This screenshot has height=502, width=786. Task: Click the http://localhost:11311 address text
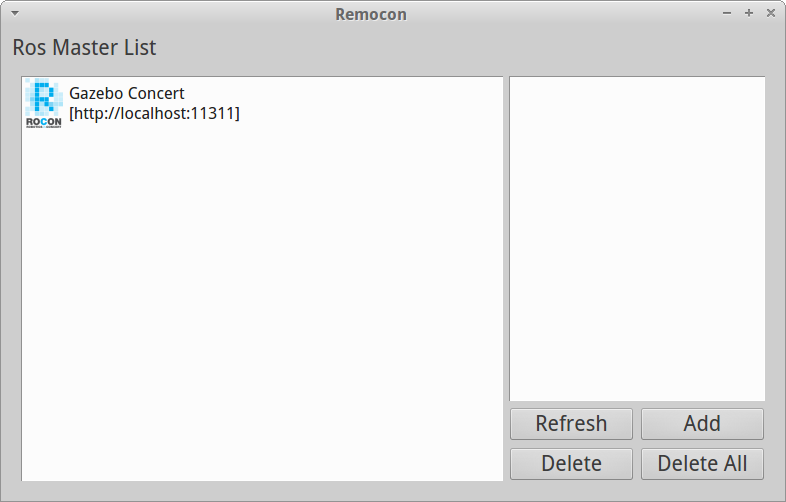154,114
